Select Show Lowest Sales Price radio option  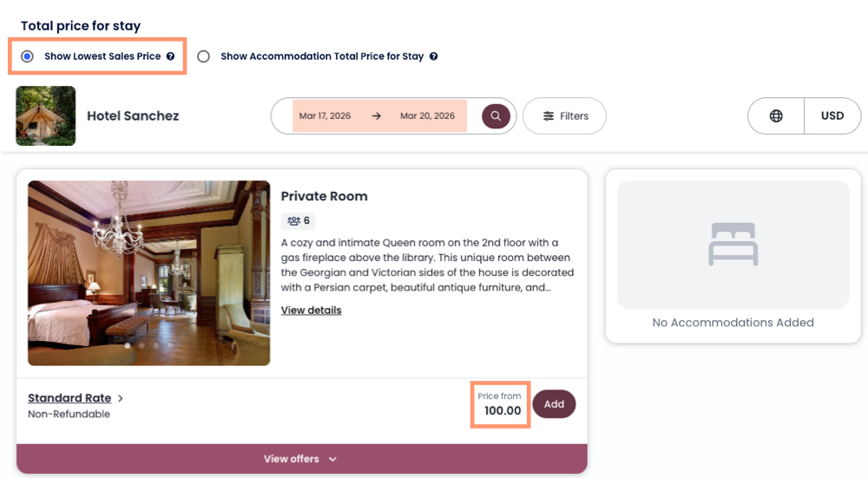pos(28,56)
